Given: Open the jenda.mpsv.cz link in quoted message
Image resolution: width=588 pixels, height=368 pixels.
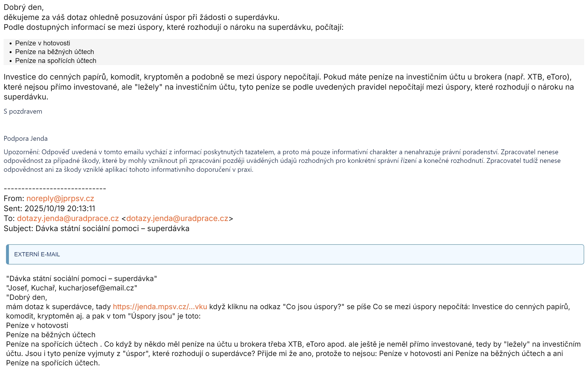Looking at the screenshot, I should [160, 307].
